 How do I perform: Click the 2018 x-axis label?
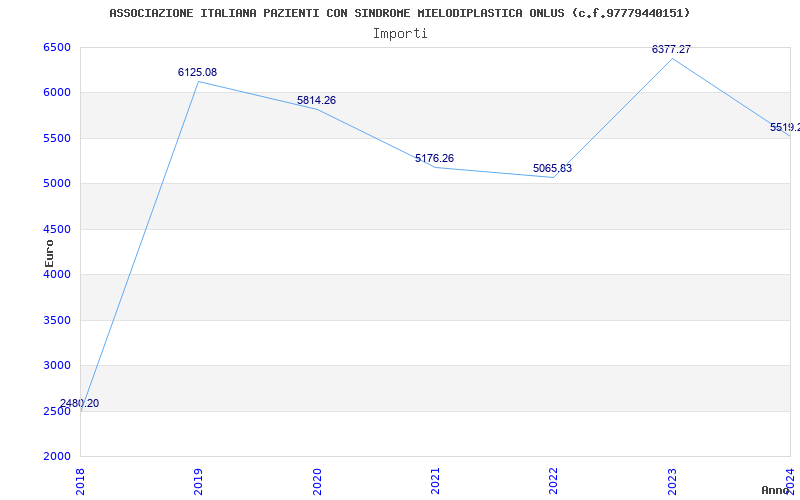80,482
